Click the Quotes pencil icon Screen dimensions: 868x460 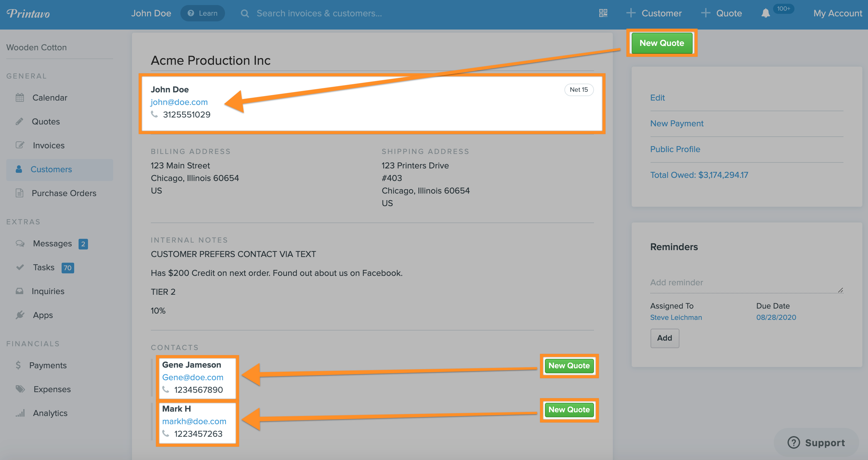(x=19, y=122)
